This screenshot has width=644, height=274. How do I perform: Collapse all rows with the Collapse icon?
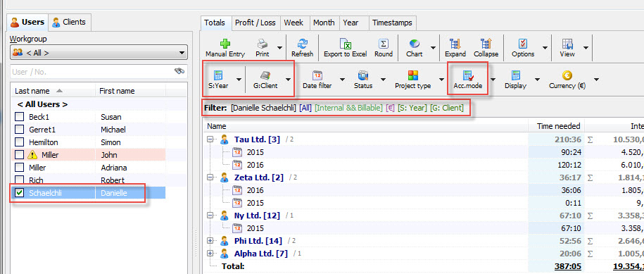pyautogui.click(x=486, y=44)
